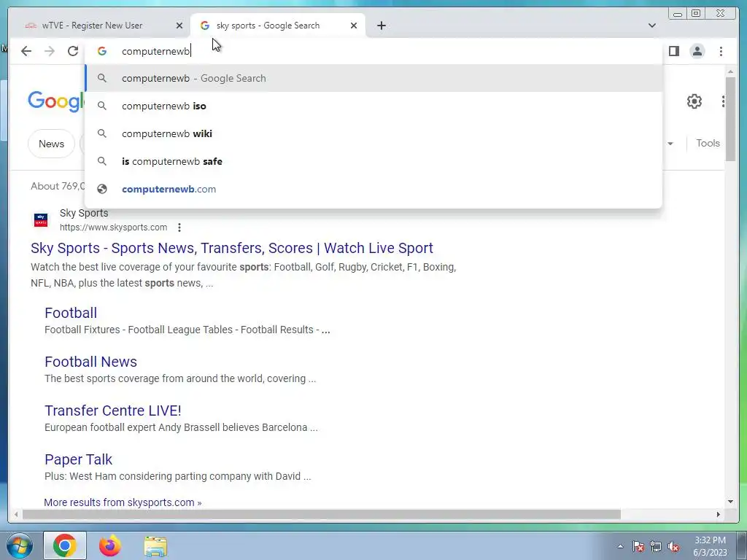Open the Football News sitelink
This screenshot has width=747, height=560.
[x=91, y=362]
